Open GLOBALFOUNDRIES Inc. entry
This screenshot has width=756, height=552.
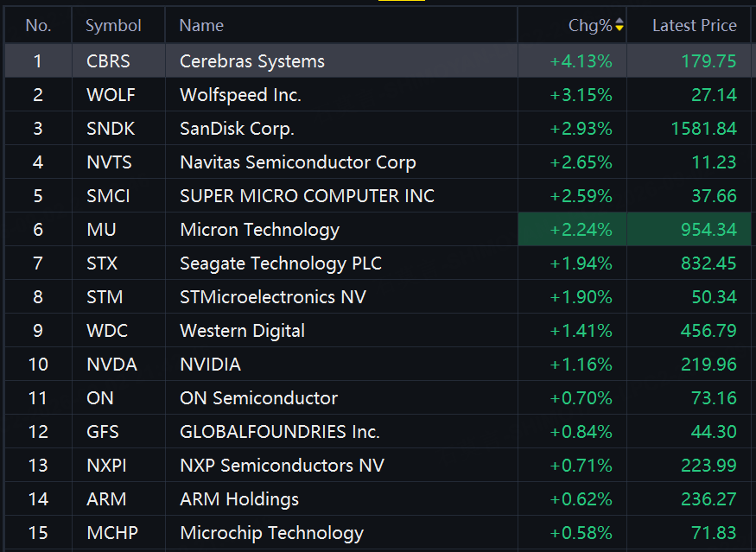(x=280, y=431)
